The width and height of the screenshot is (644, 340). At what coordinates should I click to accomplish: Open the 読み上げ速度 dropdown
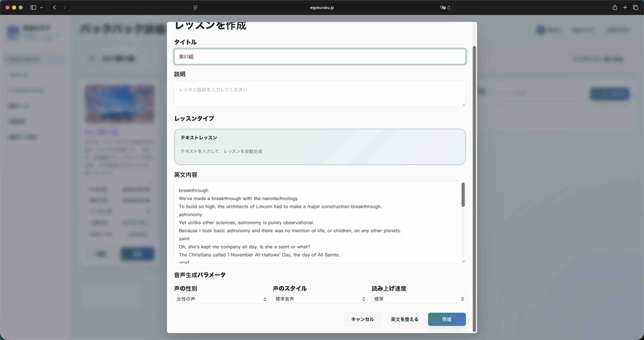(419, 299)
